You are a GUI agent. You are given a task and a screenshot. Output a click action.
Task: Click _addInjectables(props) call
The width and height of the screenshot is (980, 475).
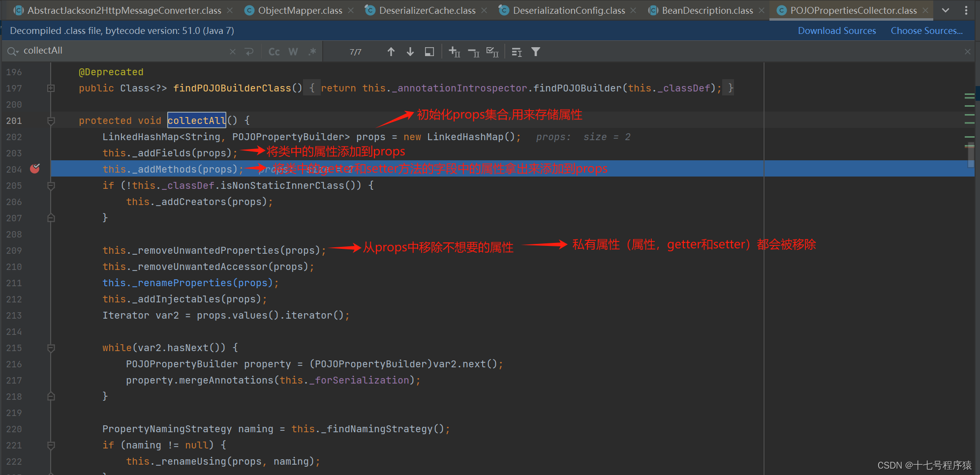coord(185,299)
